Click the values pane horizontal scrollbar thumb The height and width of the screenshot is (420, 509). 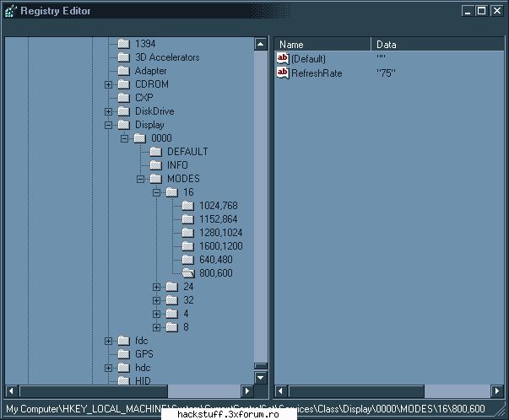(356, 391)
